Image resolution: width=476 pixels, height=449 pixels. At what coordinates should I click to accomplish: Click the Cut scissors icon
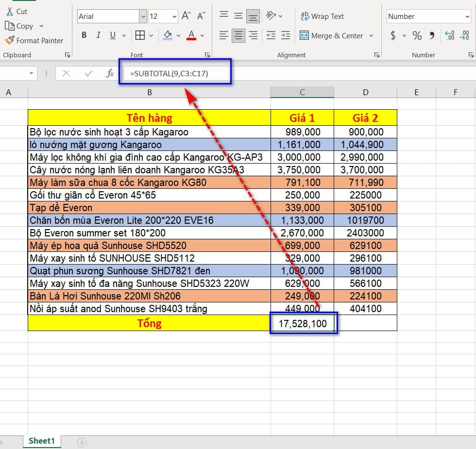tap(9, 11)
